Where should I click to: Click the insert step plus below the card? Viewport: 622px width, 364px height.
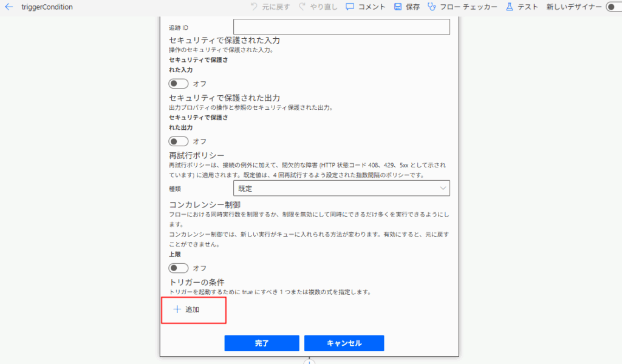(309, 362)
